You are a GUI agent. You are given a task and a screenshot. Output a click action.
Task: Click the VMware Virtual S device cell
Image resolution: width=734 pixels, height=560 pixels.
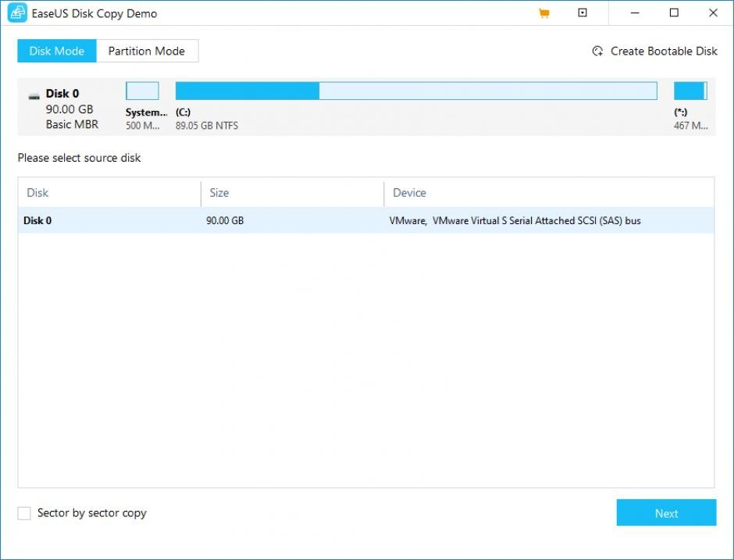515,220
